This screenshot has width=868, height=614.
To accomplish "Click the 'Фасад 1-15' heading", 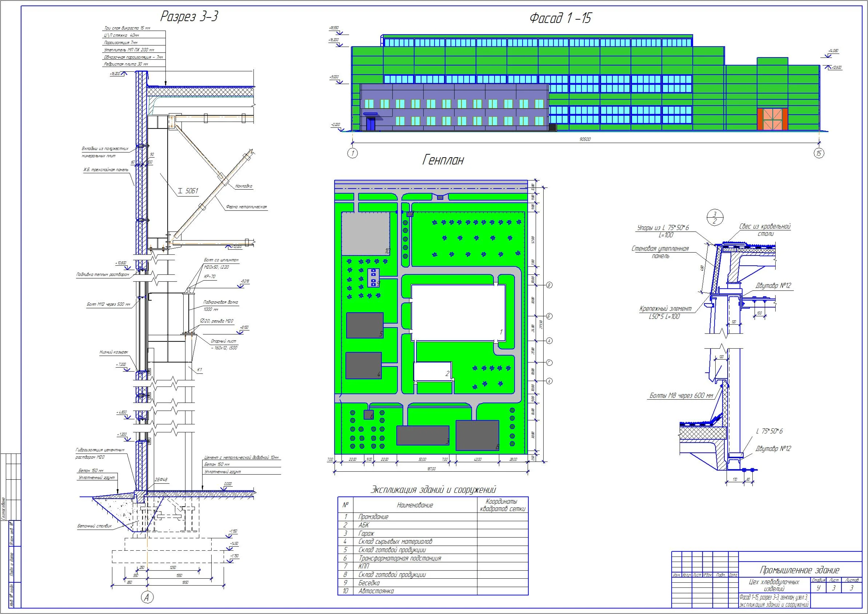I will pyautogui.click(x=560, y=19).
